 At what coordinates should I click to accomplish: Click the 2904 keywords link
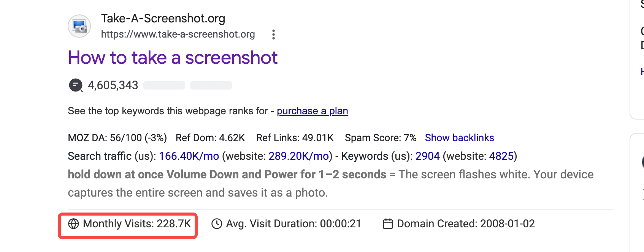pyautogui.click(x=427, y=156)
